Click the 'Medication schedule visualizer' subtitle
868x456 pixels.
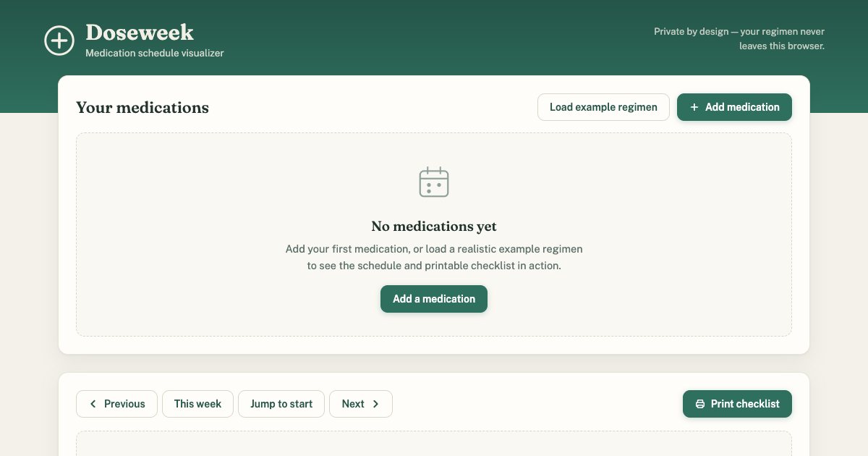coord(155,53)
